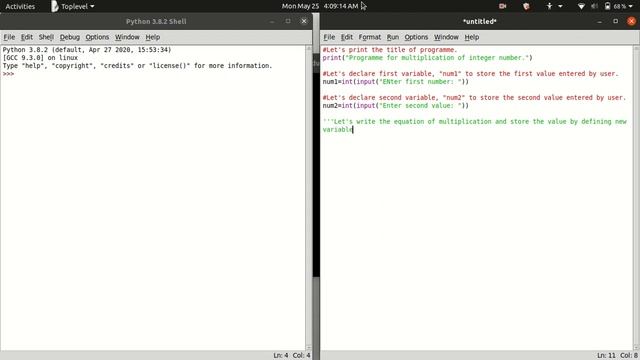Screen dimensions: 640x360
Task: Open Options menu in untitled editor window
Action: [416, 37]
